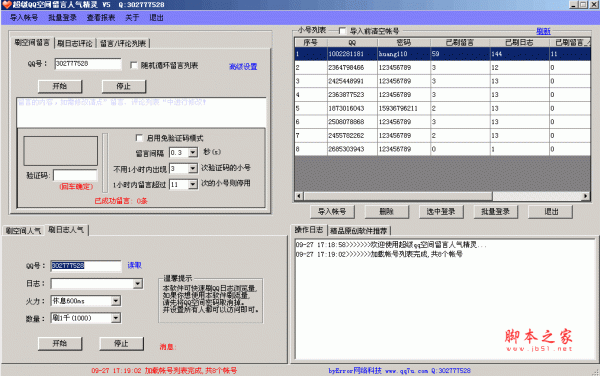Viewport: 600px width, 376px height.
Task: Select account row 2508078868
Action: pyautogui.click(x=443, y=122)
